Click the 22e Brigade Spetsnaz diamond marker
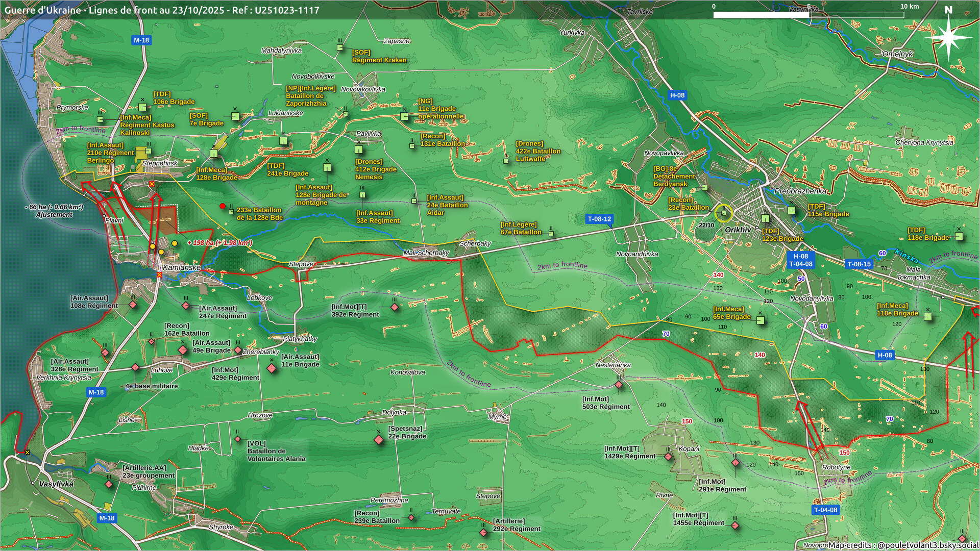Viewport: 980px width, 551px height. 379,439
